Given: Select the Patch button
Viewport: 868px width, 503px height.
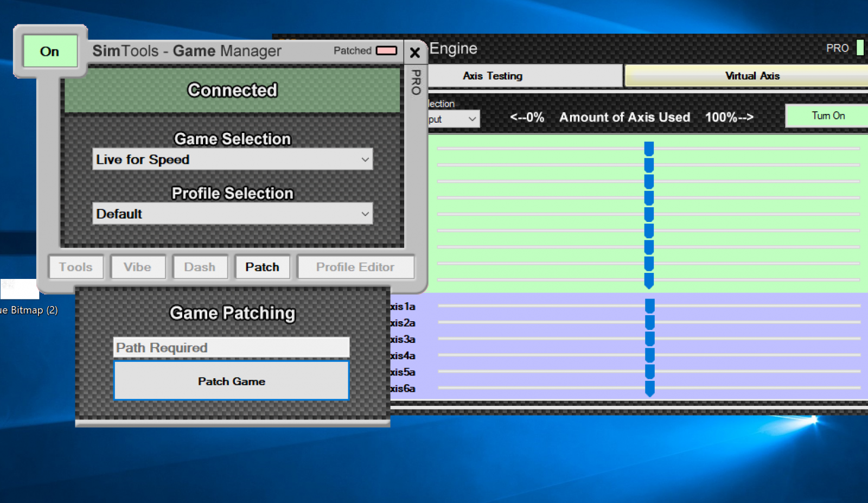Looking at the screenshot, I should pos(263,267).
